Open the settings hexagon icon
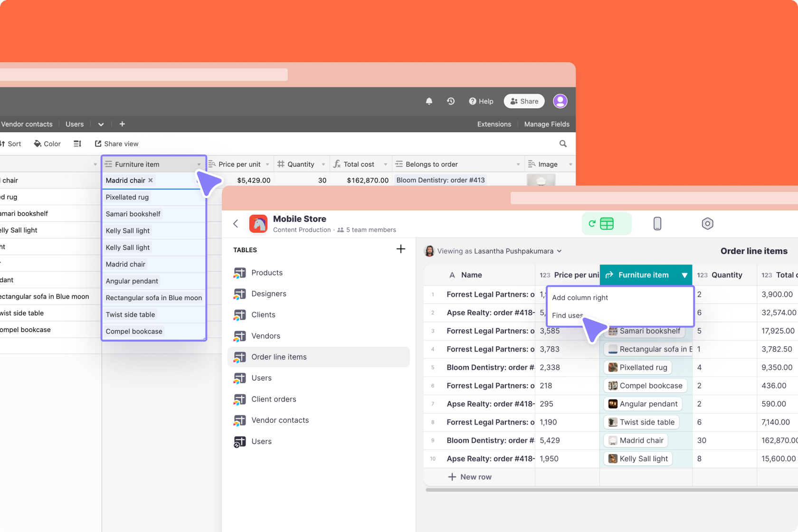 707,224
